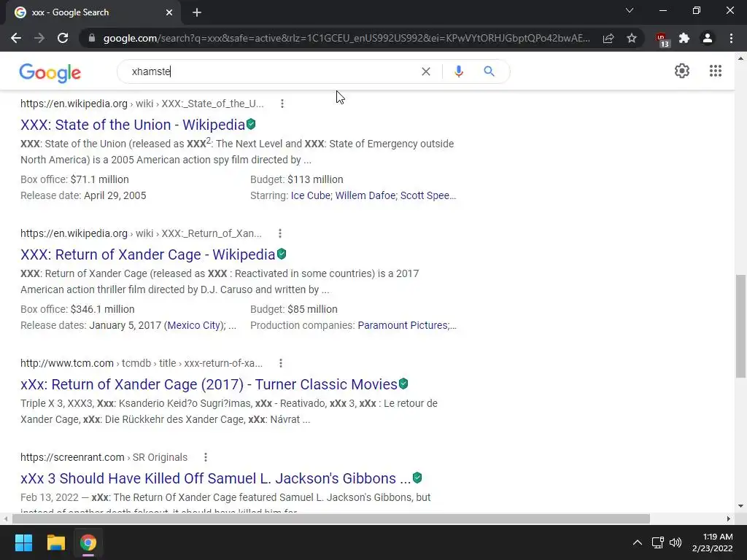
Task: Clear the search box with X
Action: pyautogui.click(x=426, y=71)
